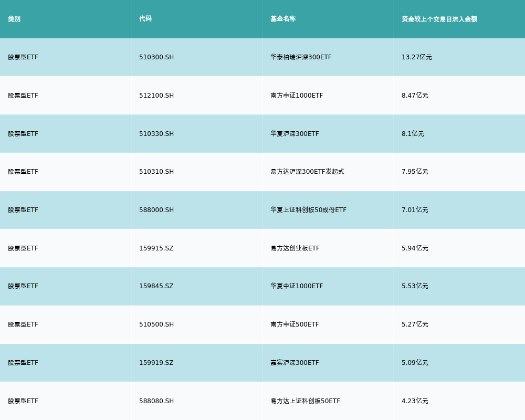Select code 159915.SZ
This screenshot has width=525, height=420.
point(156,248)
